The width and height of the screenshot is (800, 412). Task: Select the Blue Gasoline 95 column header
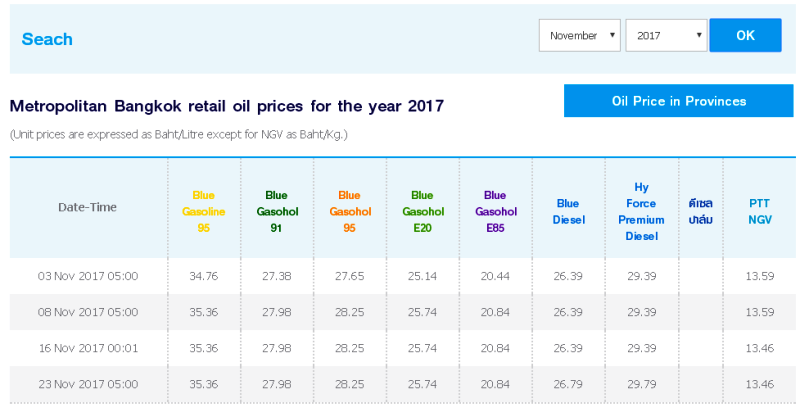(204, 212)
